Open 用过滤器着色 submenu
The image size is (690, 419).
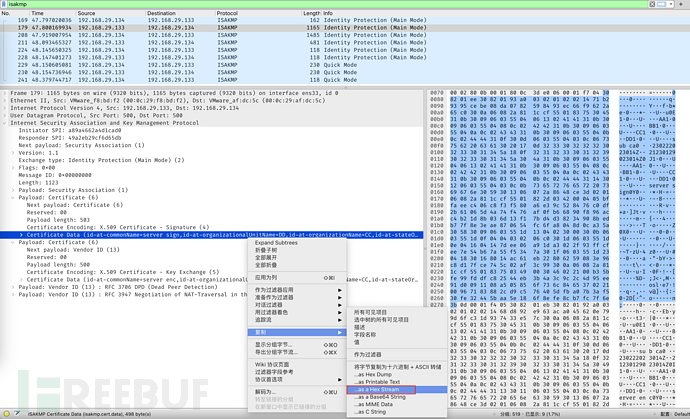click(x=297, y=312)
